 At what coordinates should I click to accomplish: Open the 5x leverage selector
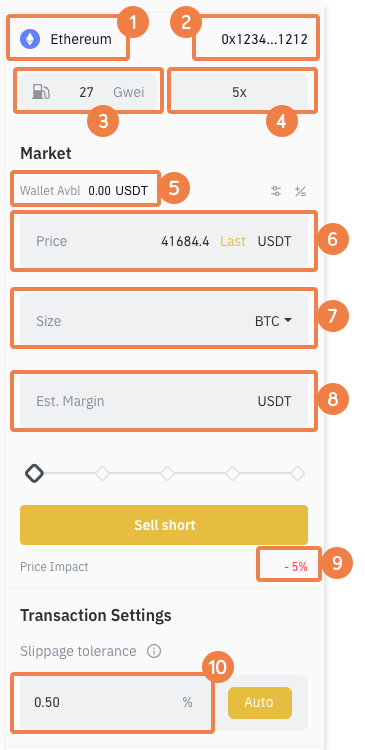point(239,92)
